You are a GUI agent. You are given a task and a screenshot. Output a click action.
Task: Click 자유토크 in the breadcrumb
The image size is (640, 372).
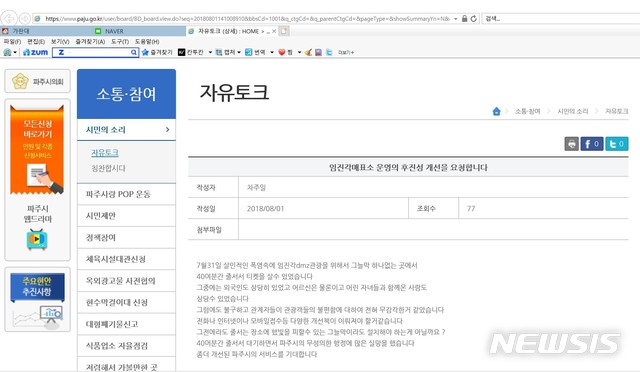click(x=616, y=111)
